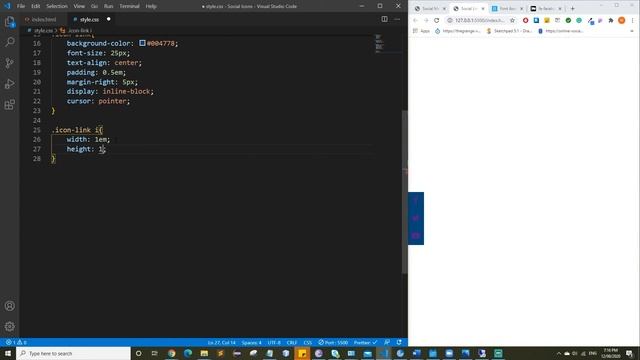This screenshot has height=360, width=640.
Task: Open the feedback icon in status bar
Action: [387, 342]
